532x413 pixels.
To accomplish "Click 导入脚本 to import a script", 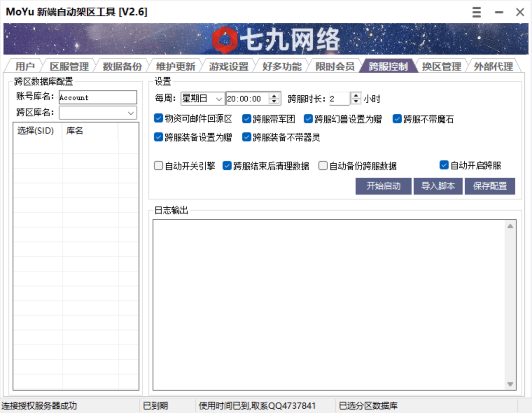I will tap(438, 186).
